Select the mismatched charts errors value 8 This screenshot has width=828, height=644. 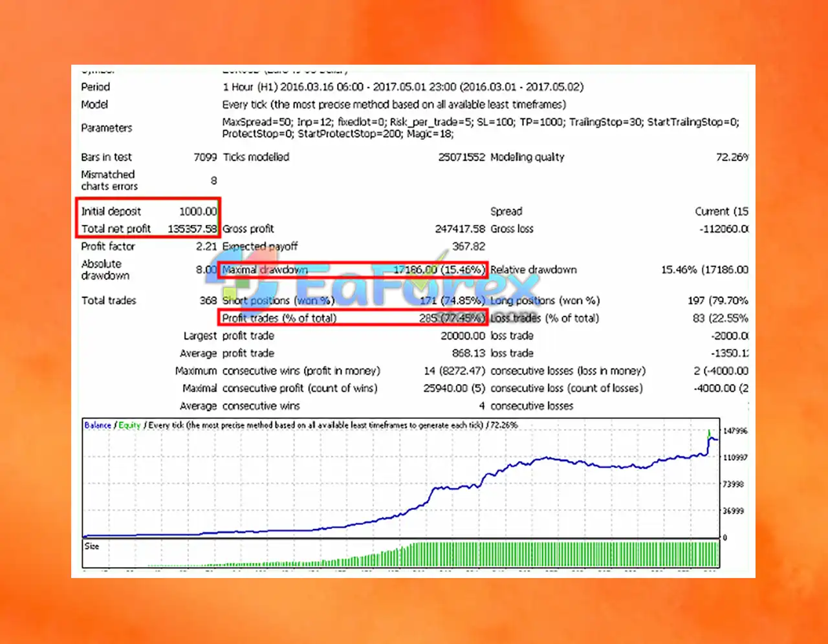[x=213, y=180]
